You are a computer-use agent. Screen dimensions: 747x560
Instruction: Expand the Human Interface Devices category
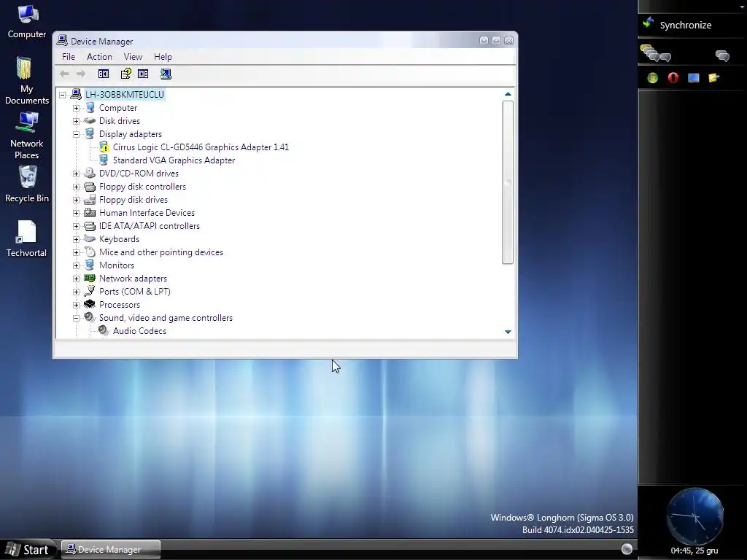pyautogui.click(x=76, y=213)
